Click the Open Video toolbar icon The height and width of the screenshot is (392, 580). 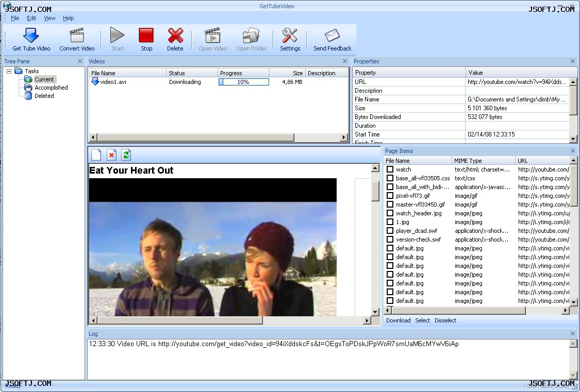(213, 36)
